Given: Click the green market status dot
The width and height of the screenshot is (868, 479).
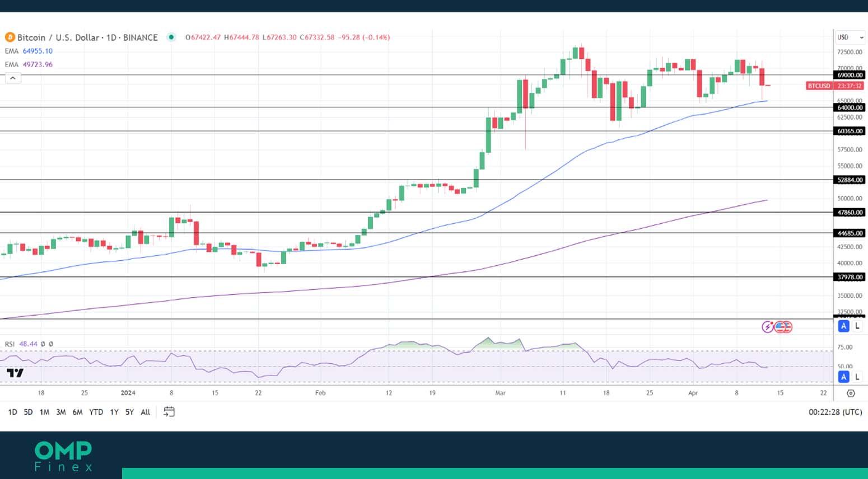Looking at the screenshot, I should [171, 37].
